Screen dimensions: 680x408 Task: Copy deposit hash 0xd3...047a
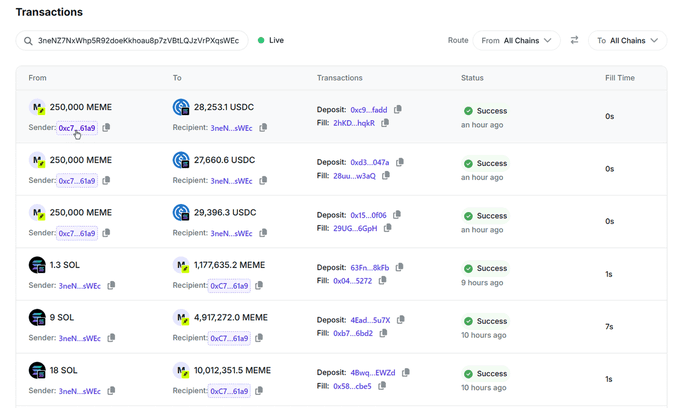(400, 162)
